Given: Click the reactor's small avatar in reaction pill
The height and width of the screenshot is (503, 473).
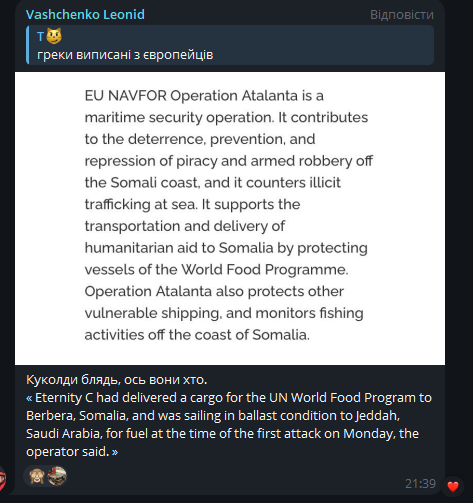Looking at the screenshot, I should tap(57, 476).
